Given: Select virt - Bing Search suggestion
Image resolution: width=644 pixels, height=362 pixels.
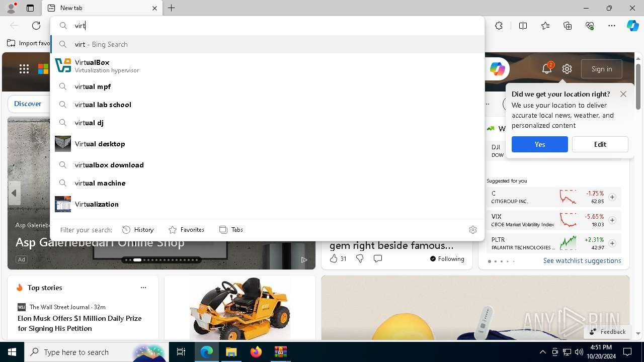Looking at the screenshot, I should [267, 44].
